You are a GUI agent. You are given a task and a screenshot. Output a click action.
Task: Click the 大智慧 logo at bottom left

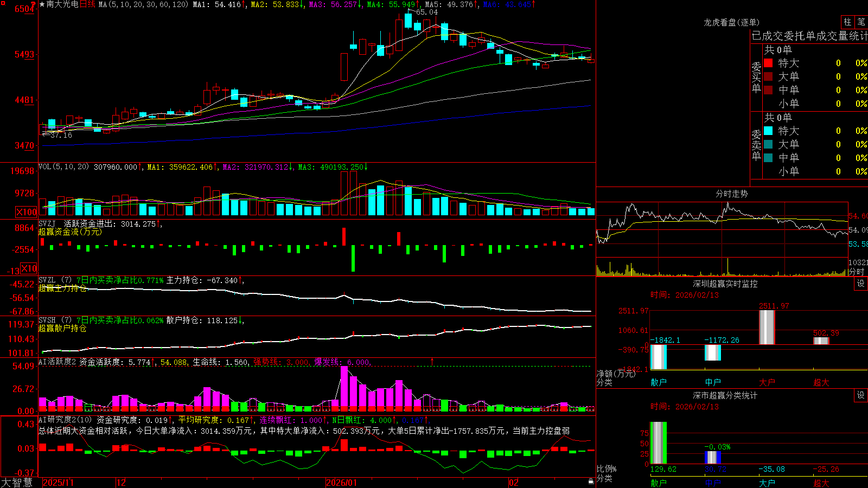point(17,483)
